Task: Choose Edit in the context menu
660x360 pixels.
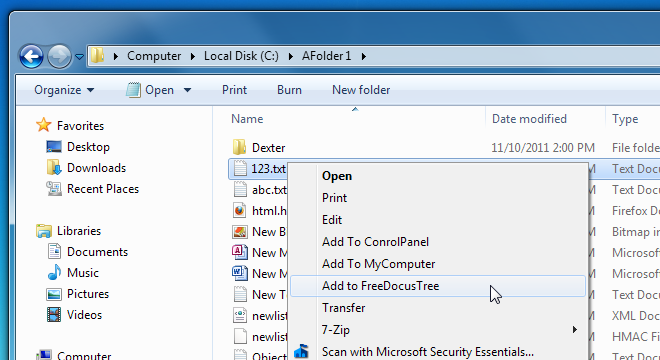Action: point(438,220)
